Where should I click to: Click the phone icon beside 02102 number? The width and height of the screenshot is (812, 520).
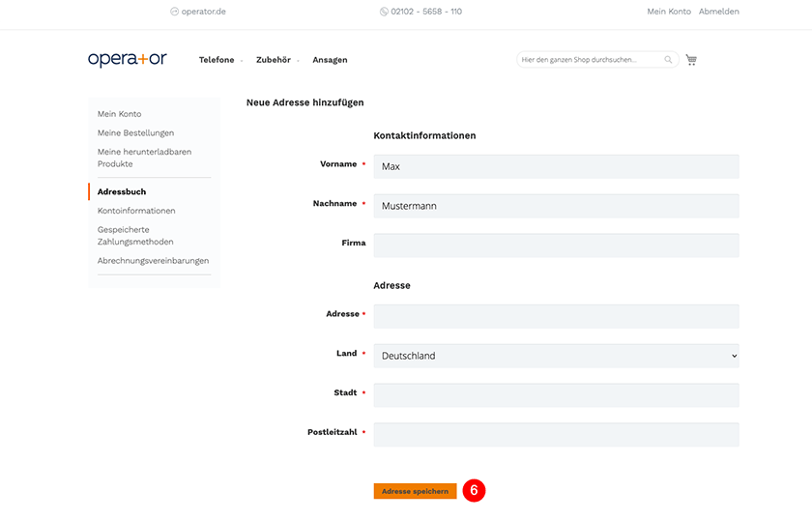tap(384, 12)
